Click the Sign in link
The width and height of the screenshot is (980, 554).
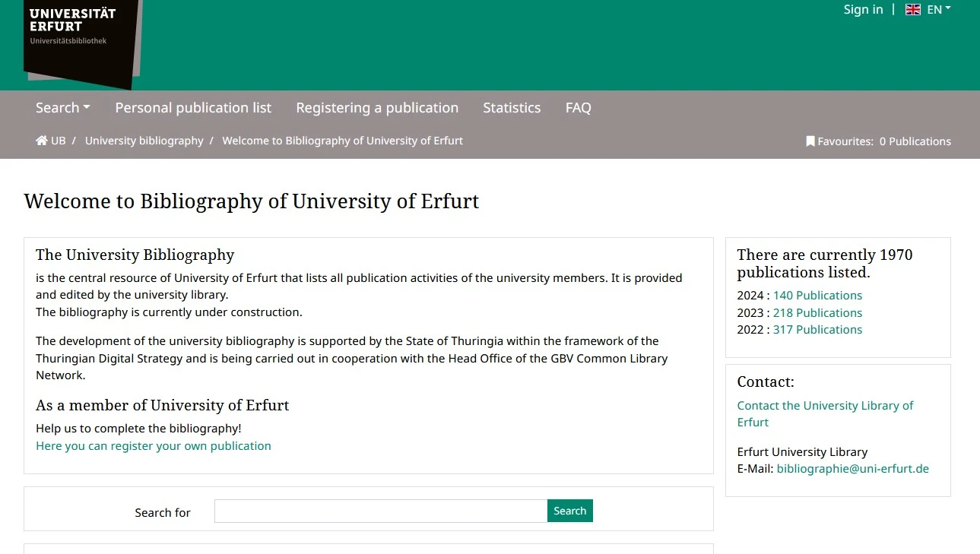[x=863, y=10]
